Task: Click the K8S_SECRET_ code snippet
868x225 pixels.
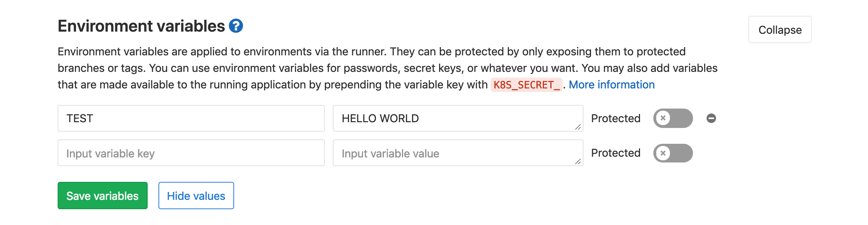Action: (x=526, y=85)
